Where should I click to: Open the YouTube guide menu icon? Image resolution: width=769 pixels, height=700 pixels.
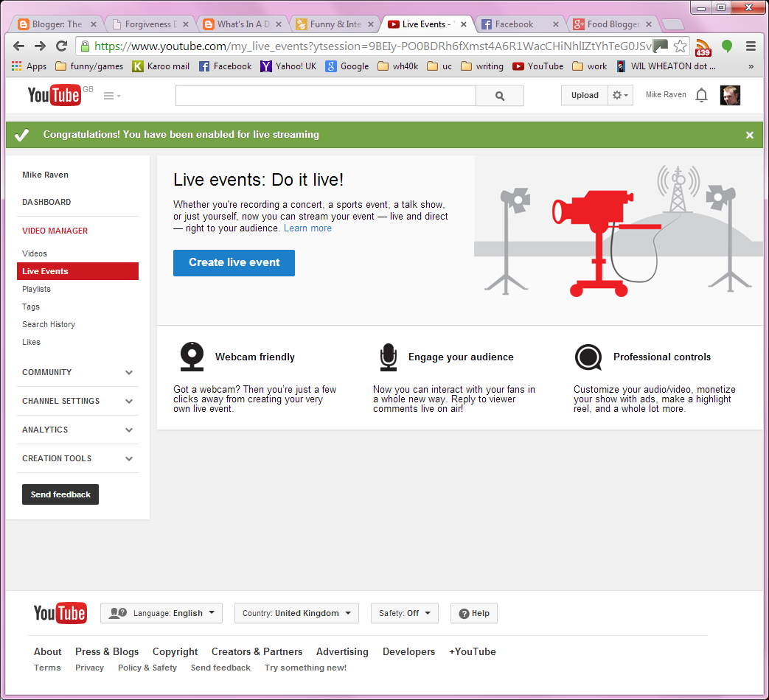coord(112,96)
